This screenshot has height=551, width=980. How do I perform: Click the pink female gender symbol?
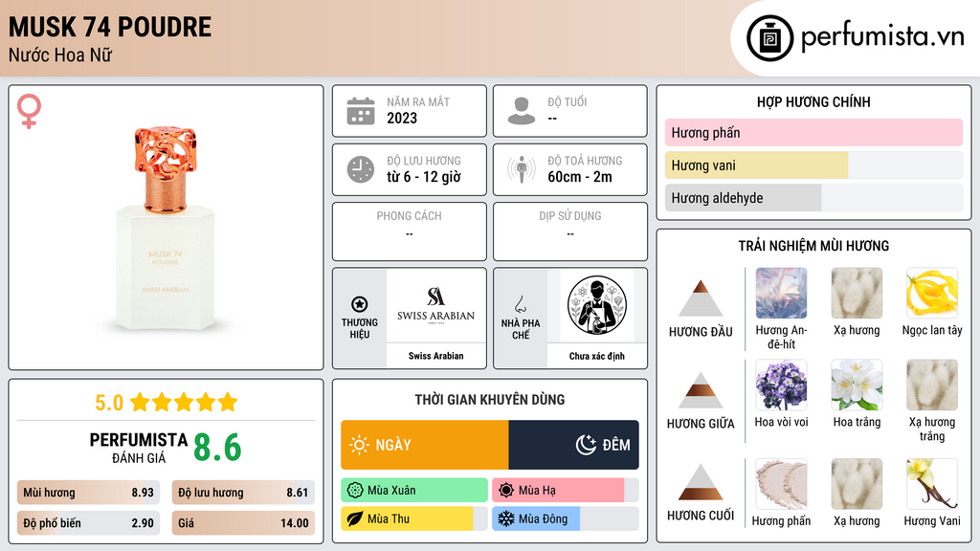point(29,111)
